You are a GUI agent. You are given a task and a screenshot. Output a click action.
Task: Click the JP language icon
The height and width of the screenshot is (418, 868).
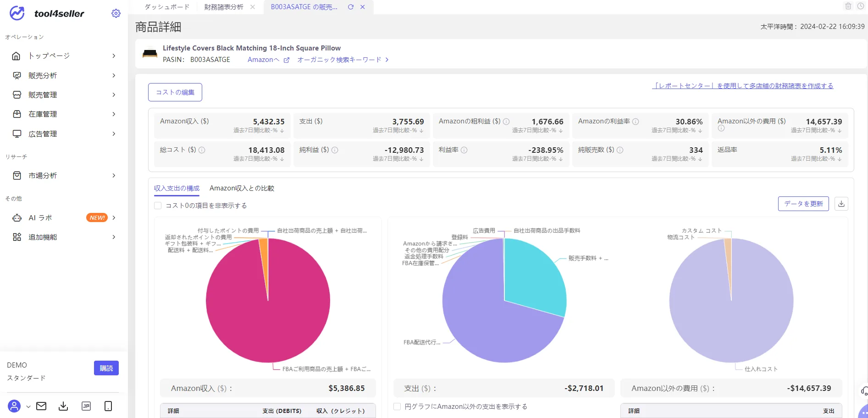click(x=86, y=406)
